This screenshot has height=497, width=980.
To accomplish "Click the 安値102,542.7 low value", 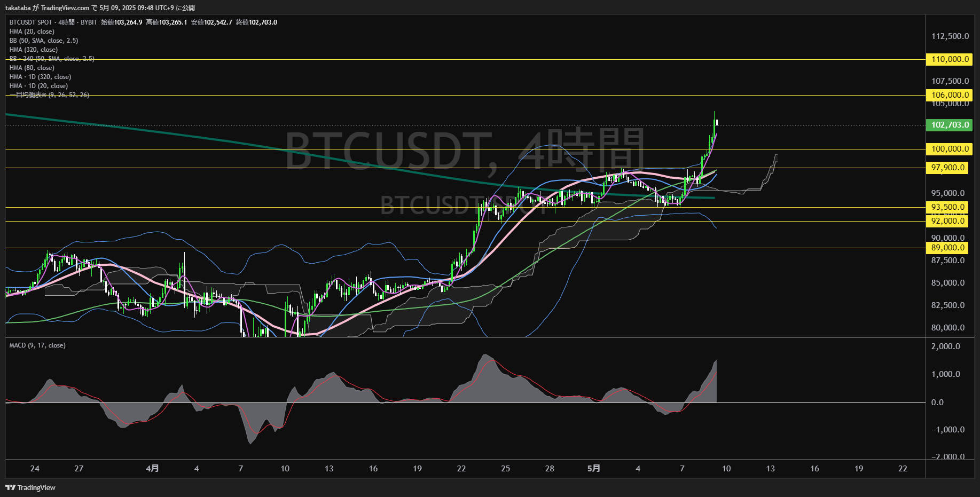I will [x=211, y=22].
